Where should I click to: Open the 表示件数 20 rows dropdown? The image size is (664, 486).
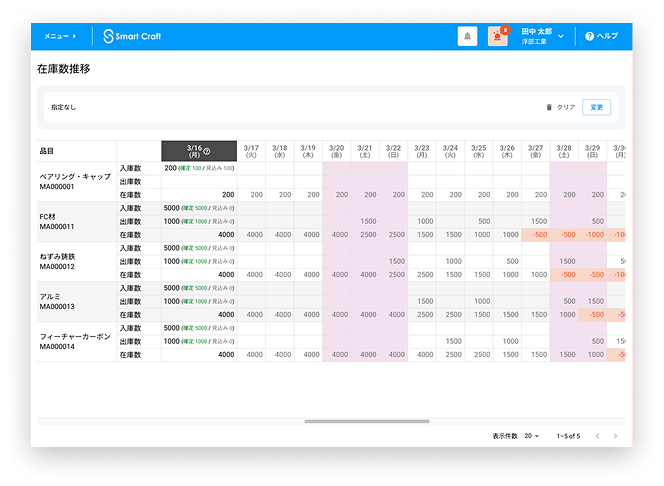[531, 436]
